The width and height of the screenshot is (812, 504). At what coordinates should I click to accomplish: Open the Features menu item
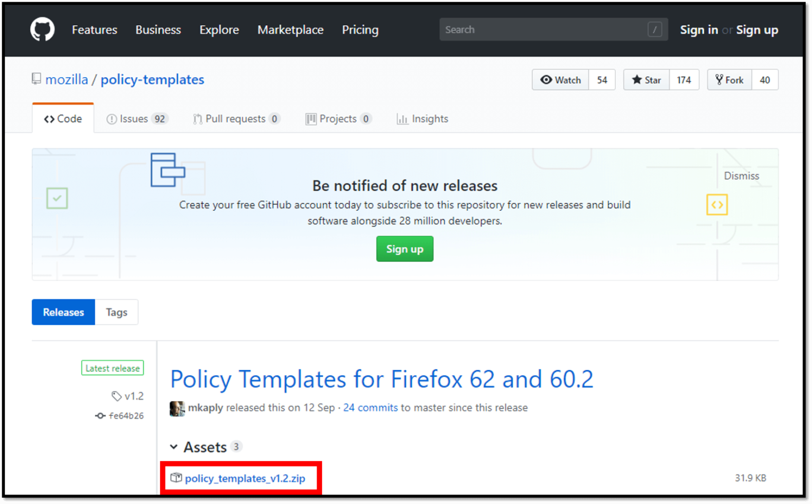click(x=95, y=30)
